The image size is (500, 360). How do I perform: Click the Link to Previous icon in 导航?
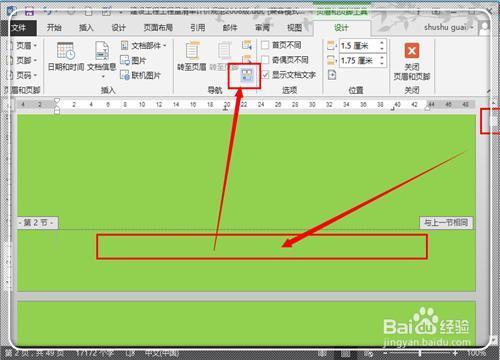tap(247, 75)
